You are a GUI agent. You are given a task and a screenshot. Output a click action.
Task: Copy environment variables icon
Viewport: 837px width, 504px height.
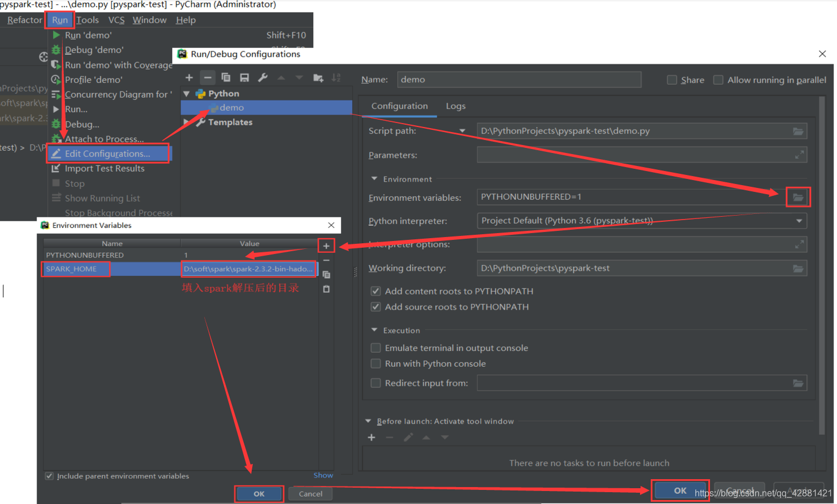pyautogui.click(x=326, y=275)
